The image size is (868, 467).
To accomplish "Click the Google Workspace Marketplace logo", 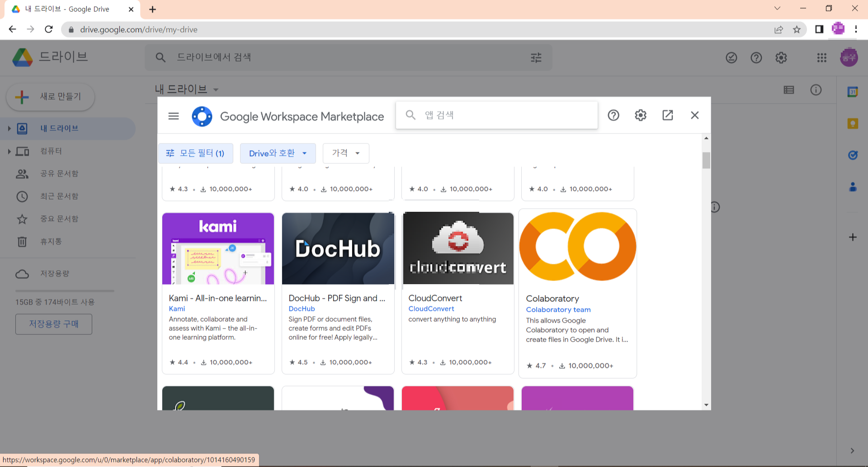I will click(x=202, y=116).
